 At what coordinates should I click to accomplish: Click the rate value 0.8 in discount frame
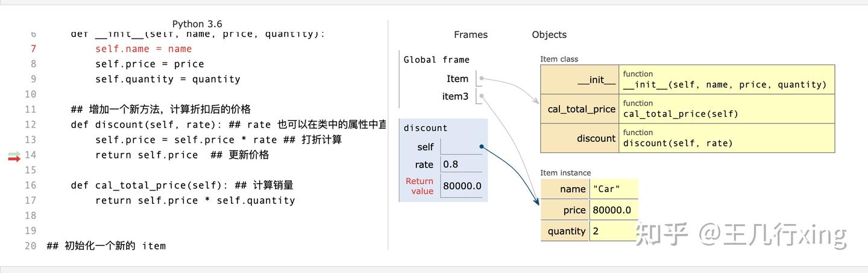click(450, 165)
